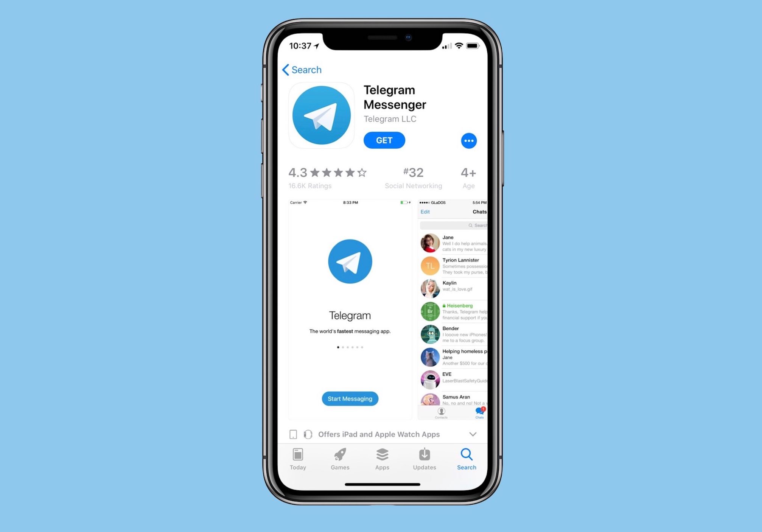The height and width of the screenshot is (532, 762).
Task: Tap the Start Messaging button
Action: coord(350,398)
